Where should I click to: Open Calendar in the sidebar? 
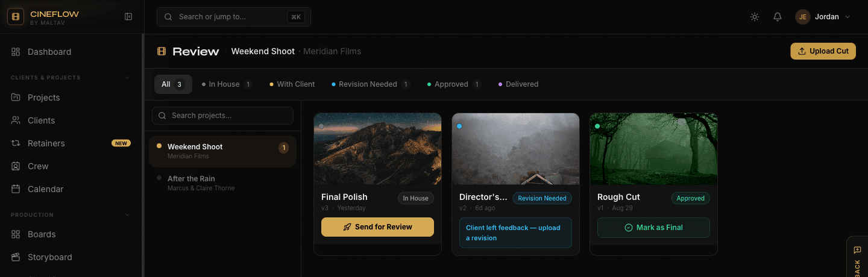[x=72, y=189]
